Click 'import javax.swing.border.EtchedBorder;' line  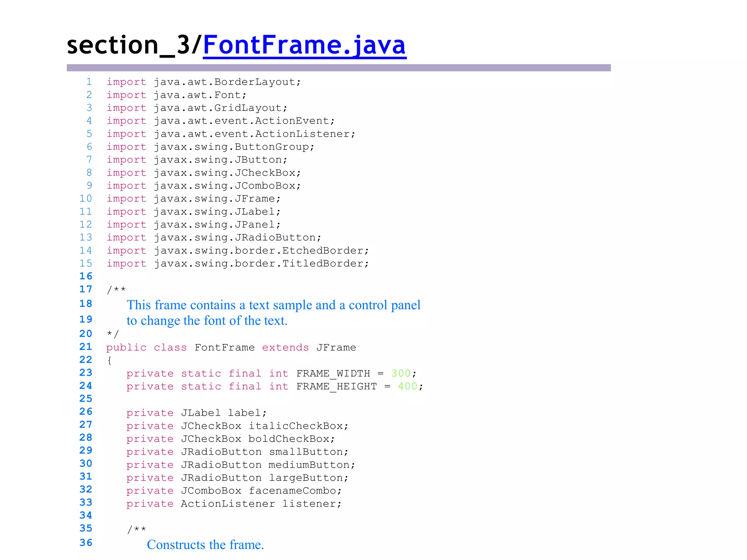238,251
